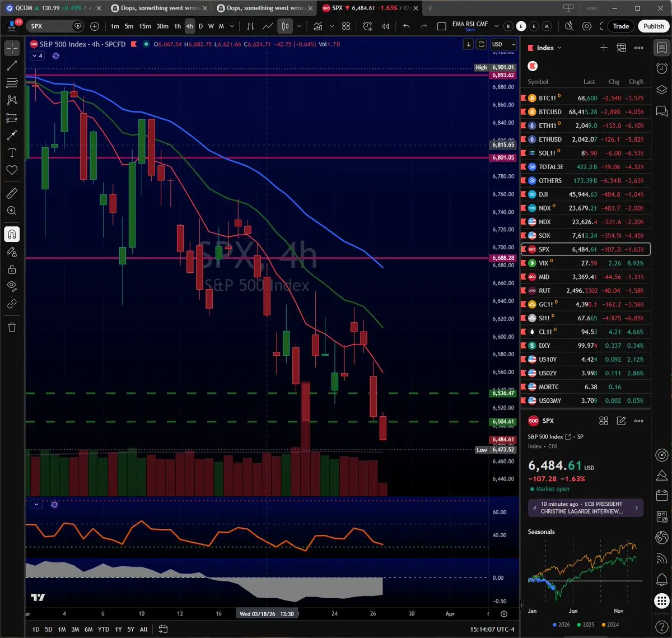Click the create alert clock icon
This screenshot has height=638, width=672.
pyautogui.click(x=368, y=26)
